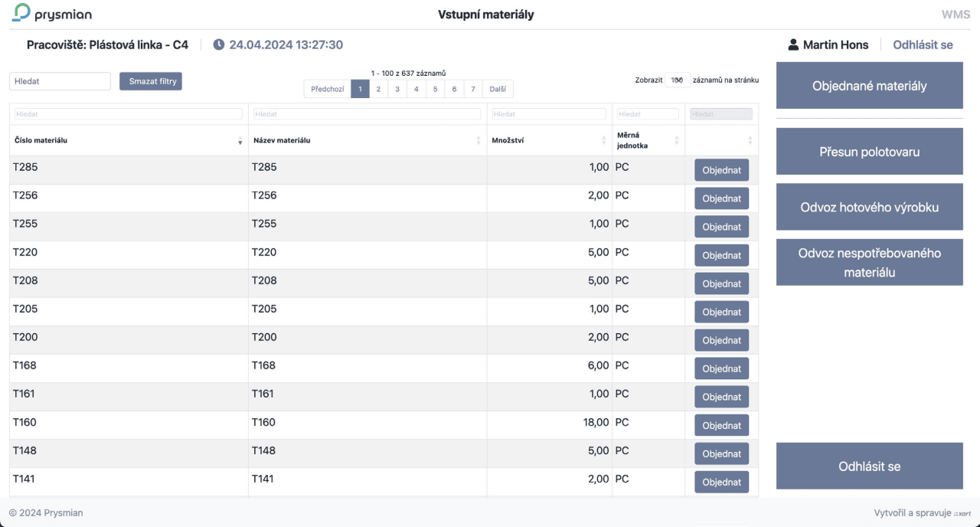Viewport: 980px width, 527px height.
Task: Click the Prysmian logo
Action: (x=52, y=14)
